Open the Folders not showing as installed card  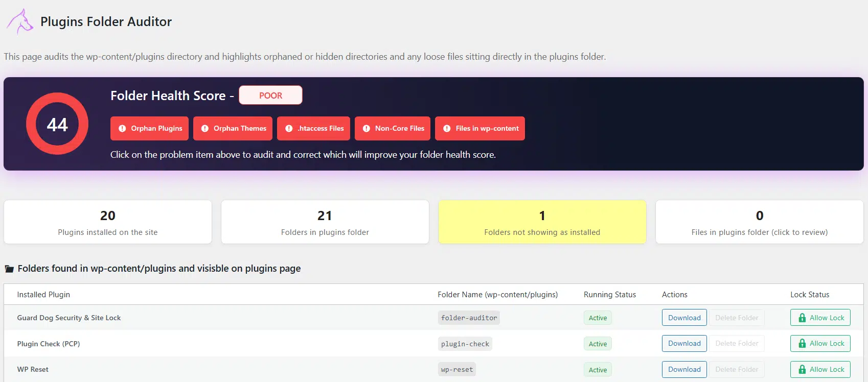click(542, 222)
